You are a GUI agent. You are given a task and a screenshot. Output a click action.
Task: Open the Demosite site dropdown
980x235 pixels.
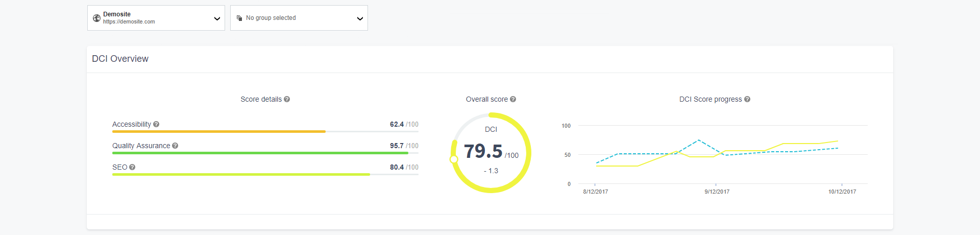point(156,18)
